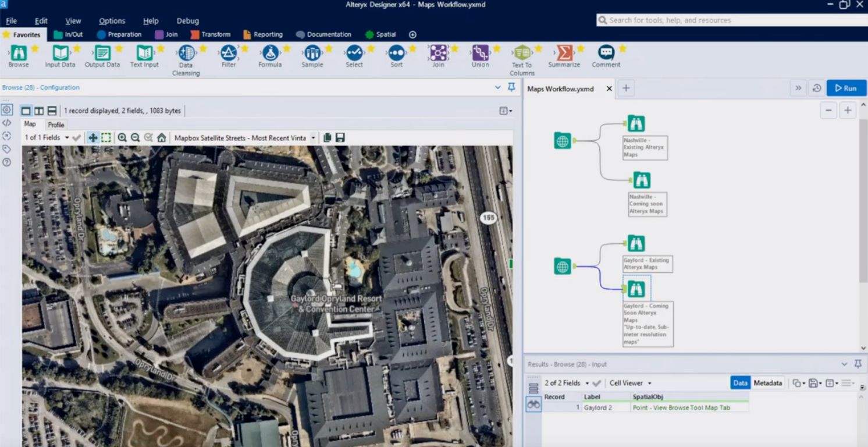Activate the map zoom-in magnifier

[x=122, y=137]
